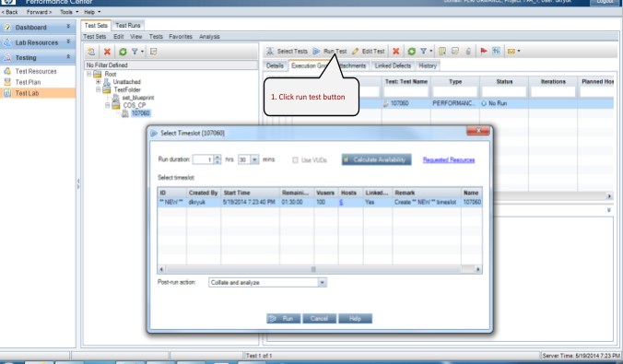The image size is (623, 364).
Task: Click the filter funnel icon in right toolbar
Action: pyautogui.click(x=424, y=51)
